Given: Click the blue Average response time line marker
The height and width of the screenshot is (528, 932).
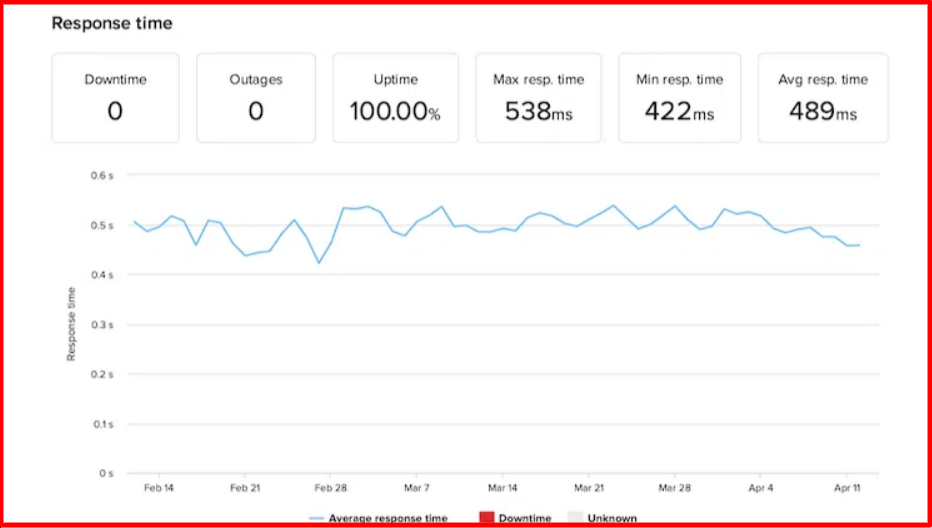Looking at the screenshot, I should coord(317,518).
